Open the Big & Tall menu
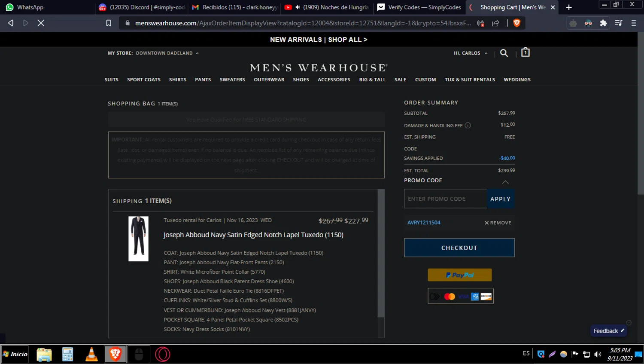This screenshot has height=364, width=644. pyautogui.click(x=373, y=80)
